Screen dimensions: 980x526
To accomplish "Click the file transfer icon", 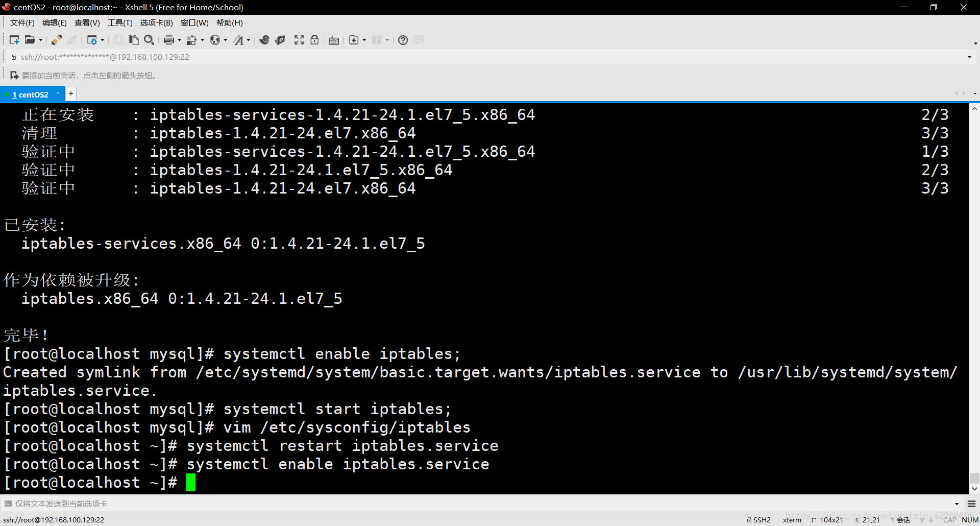I will 192,40.
